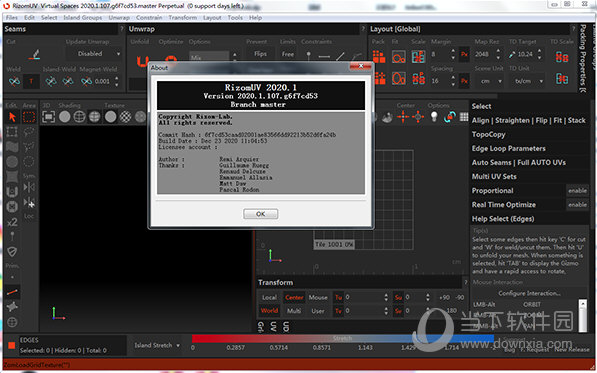597x373 pixels.
Task: Open the Scene Unit cm dropdown
Action: [489, 81]
